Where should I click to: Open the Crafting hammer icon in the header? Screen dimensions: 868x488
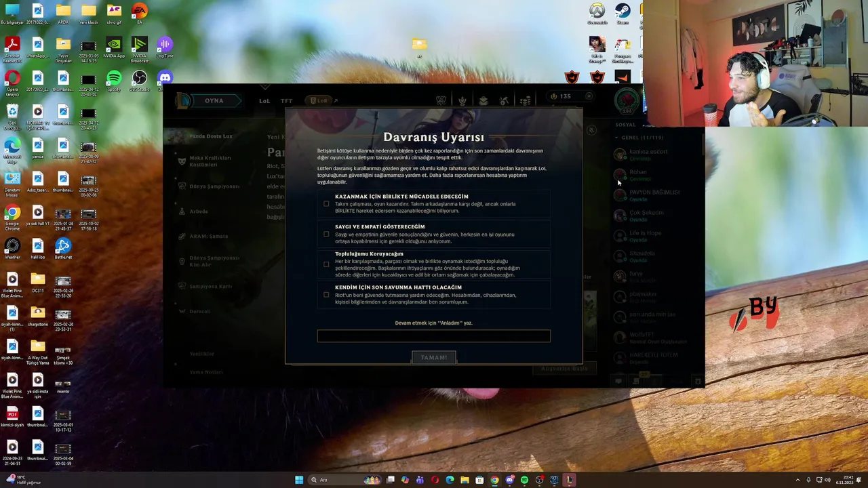coord(505,100)
